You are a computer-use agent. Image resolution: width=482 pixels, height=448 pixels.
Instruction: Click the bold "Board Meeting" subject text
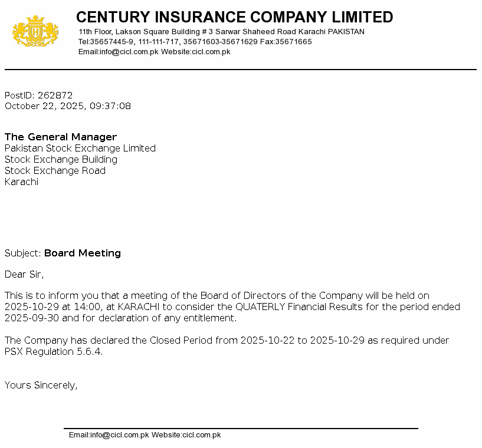coord(83,253)
